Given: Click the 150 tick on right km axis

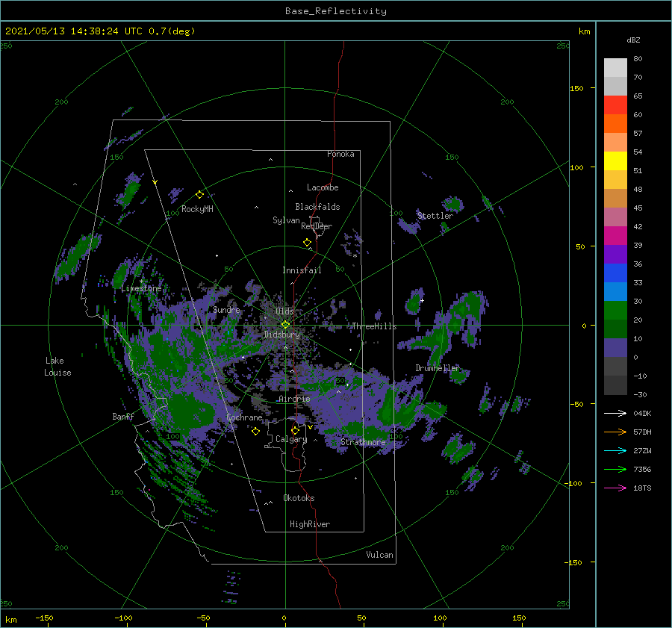Looking at the screenshot, I should [577, 88].
